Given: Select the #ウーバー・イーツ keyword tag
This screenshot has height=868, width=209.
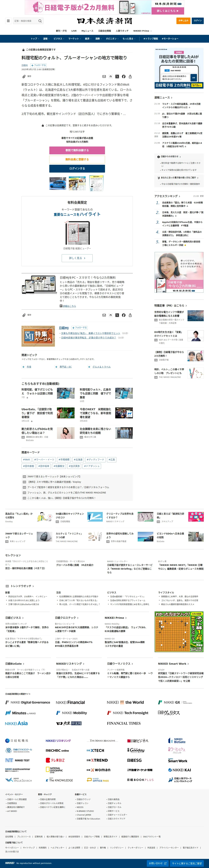Looking at the screenshot, I should pos(44,460).
